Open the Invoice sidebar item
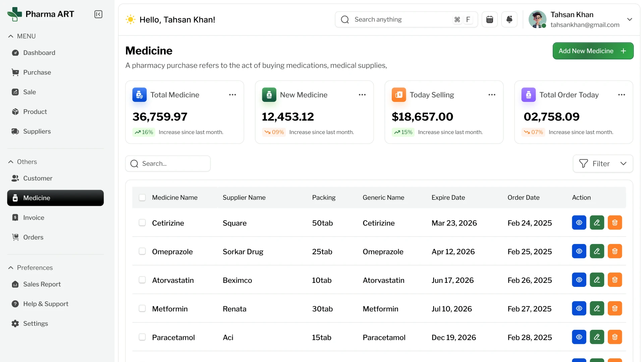This screenshot has width=644, height=362. click(x=34, y=218)
